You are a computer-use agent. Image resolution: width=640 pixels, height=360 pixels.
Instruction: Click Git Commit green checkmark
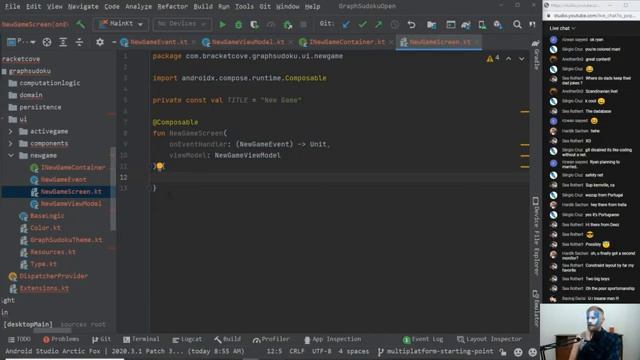[x=362, y=24]
